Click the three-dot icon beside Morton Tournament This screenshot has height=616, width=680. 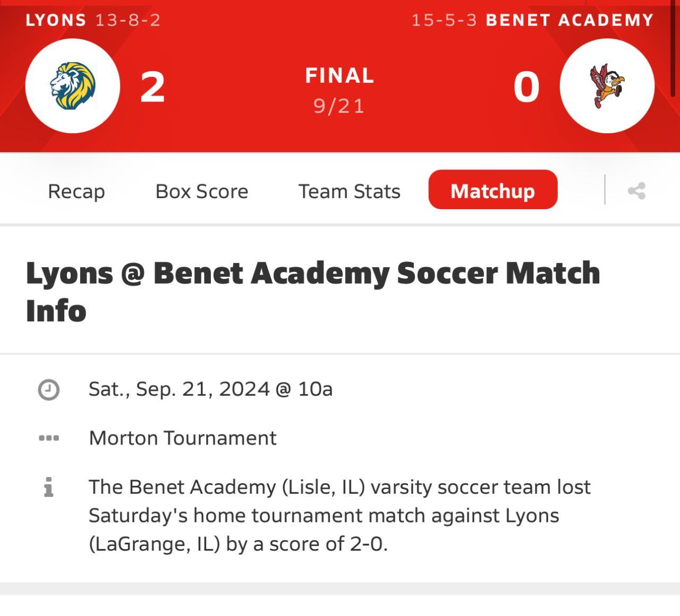tap(49, 438)
